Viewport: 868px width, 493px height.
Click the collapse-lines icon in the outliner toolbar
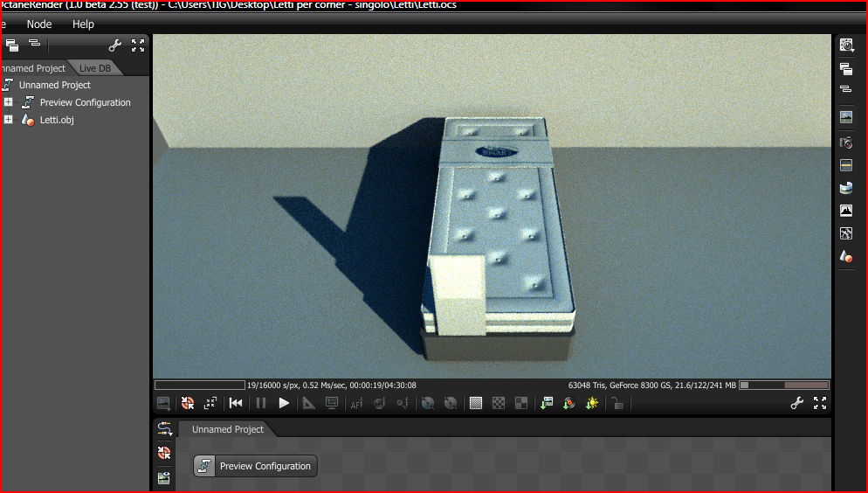[34, 43]
